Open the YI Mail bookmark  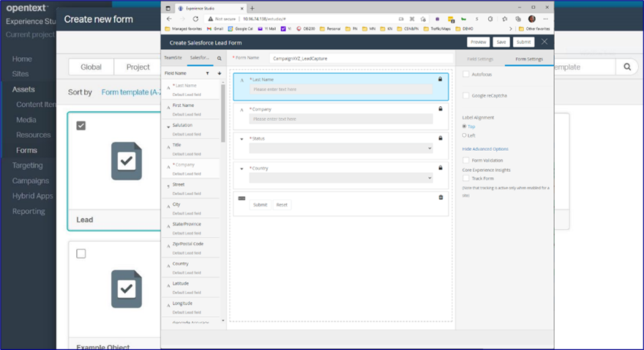(266, 29)
